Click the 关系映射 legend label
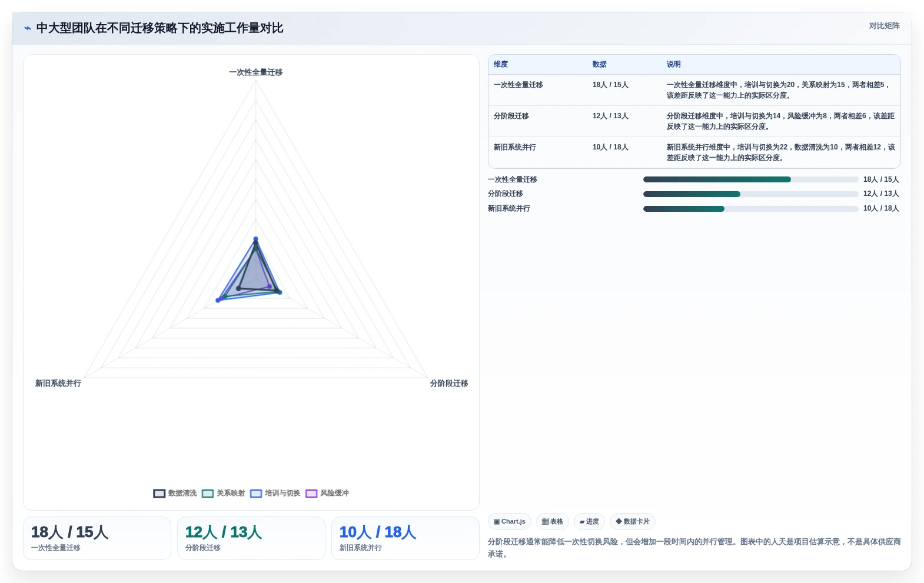The width and height of the screenshot is (924, 583). click(231, 494)
